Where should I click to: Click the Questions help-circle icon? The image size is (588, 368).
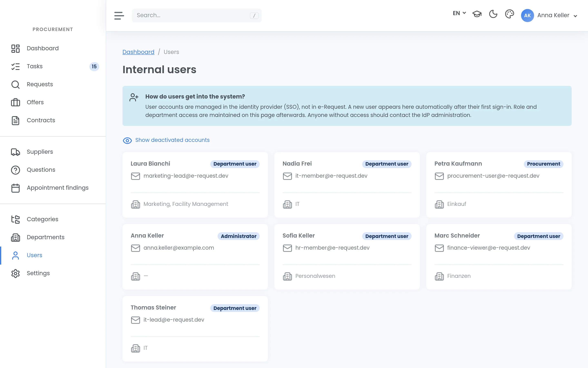[x=16, y=170]
